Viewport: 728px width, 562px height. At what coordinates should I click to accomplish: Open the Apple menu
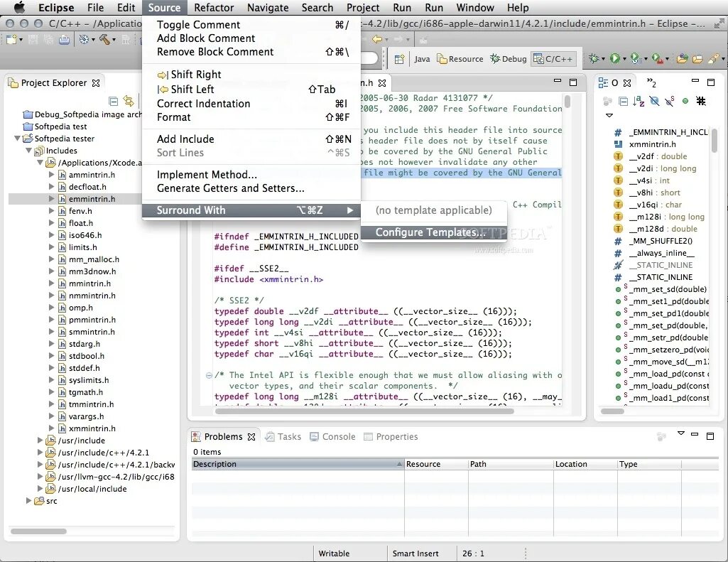coord(18,7)
